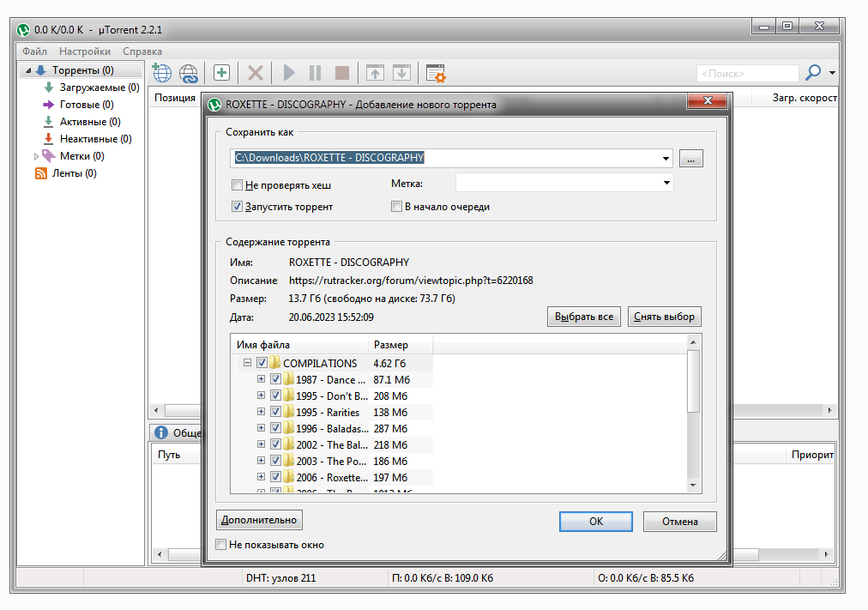Open the save path dropdown arrow

point(666,159)
